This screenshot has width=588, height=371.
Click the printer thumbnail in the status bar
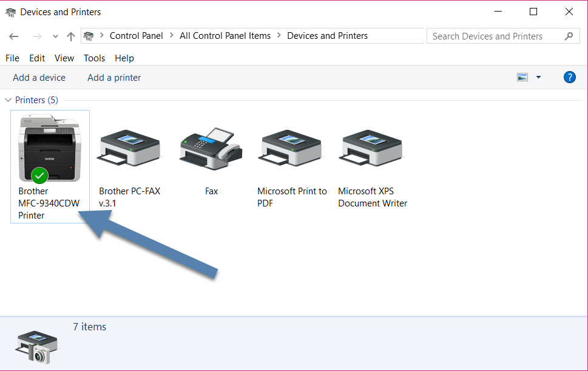(36, 346)
